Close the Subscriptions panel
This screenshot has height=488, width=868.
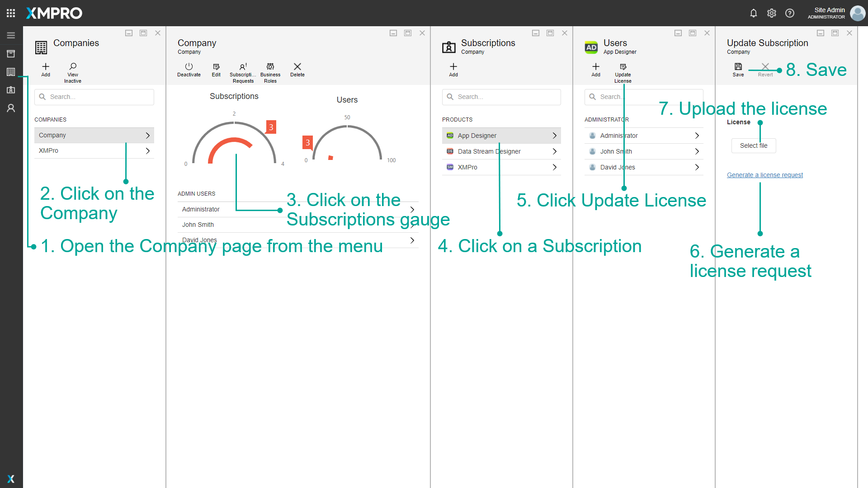(565, 33)
